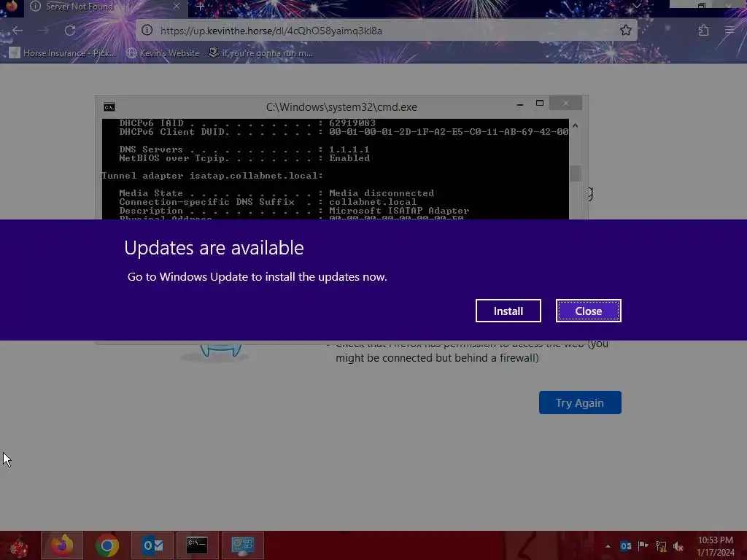Click the 'NetBIOS over Tcpip' Enabled line
747x560 pixels.
(244, 158)
